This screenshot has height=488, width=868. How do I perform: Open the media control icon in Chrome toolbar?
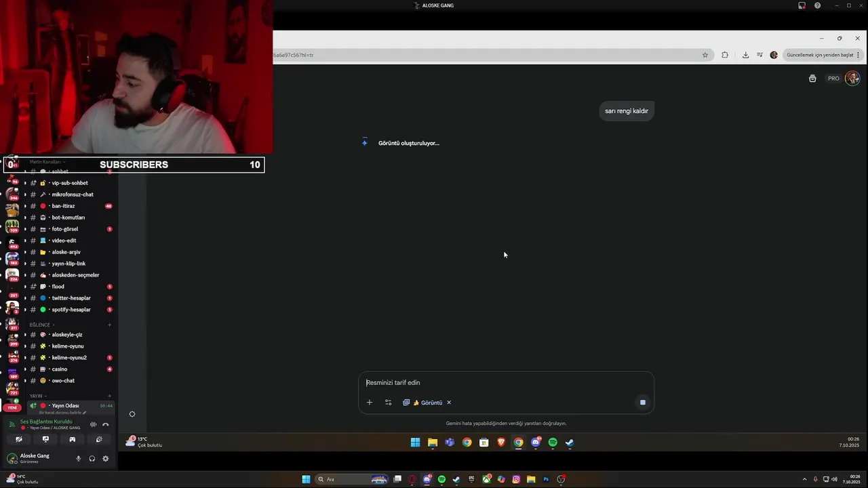pyautogui.click(x=759, y=55)
